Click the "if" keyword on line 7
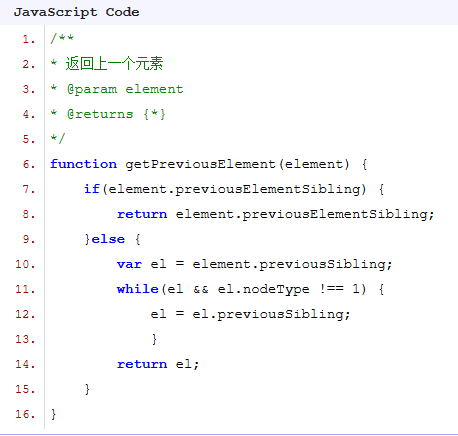The width and height of the screenshot is (458, 436). (92, 189)
